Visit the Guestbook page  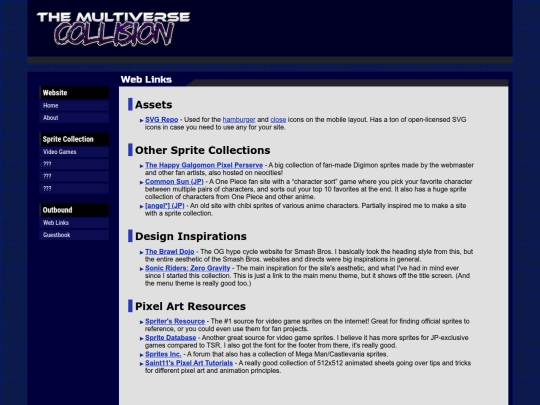tap(74, 235)
